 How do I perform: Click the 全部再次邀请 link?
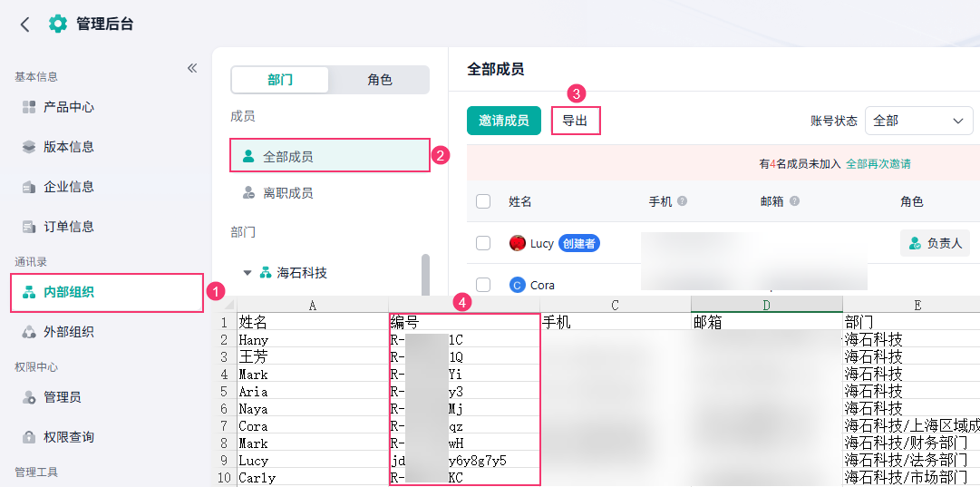click(878, 164)
